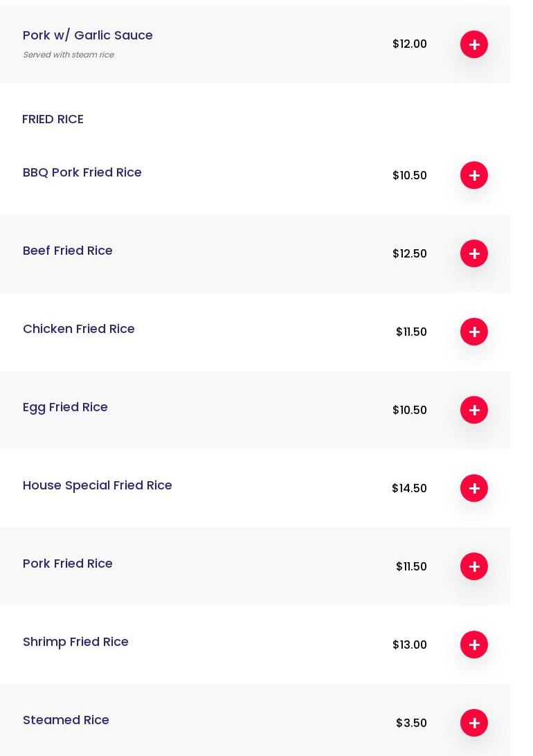The image size is (533, 756).
Task: Add Pork w/ Garlic Sauce to cart
Action: click(473, 44)
